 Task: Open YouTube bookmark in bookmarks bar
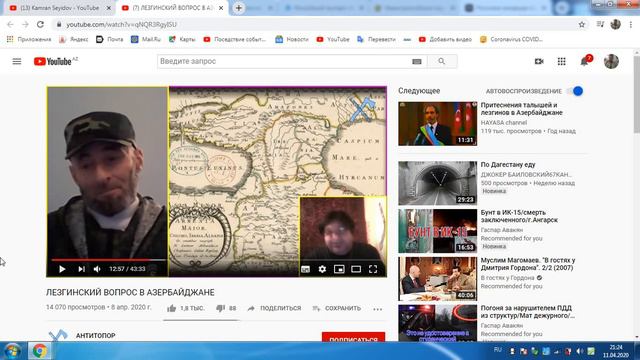point(333,39)
